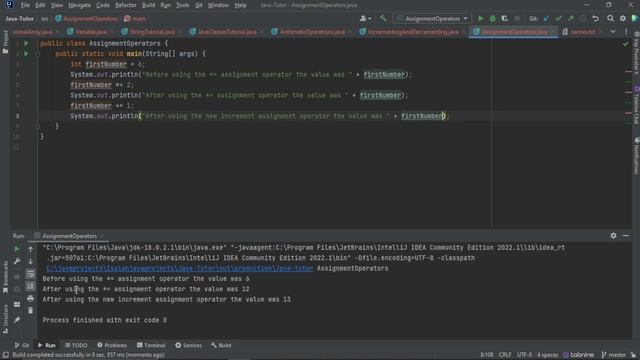Screen dimensions: 640x360
Task: Open the user account dropdown in the toolbar
Action: pos(365,19)
